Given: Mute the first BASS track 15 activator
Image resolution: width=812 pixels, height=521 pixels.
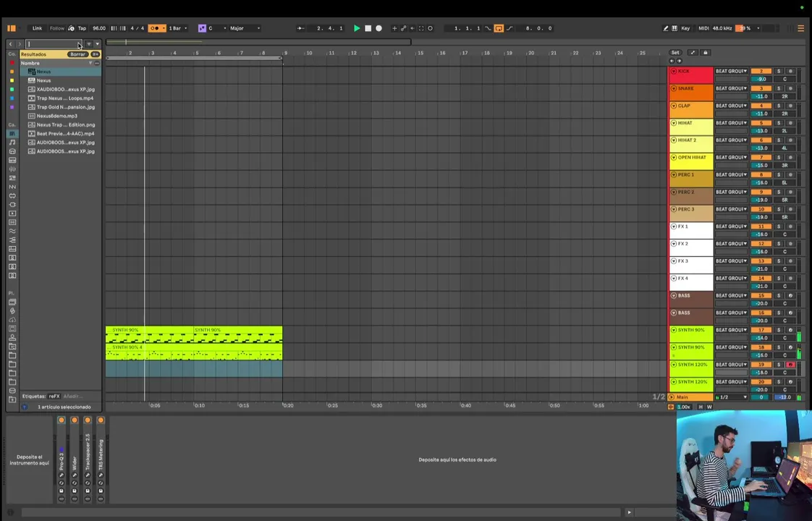Looking at the screenshot, I should [761, 296].
